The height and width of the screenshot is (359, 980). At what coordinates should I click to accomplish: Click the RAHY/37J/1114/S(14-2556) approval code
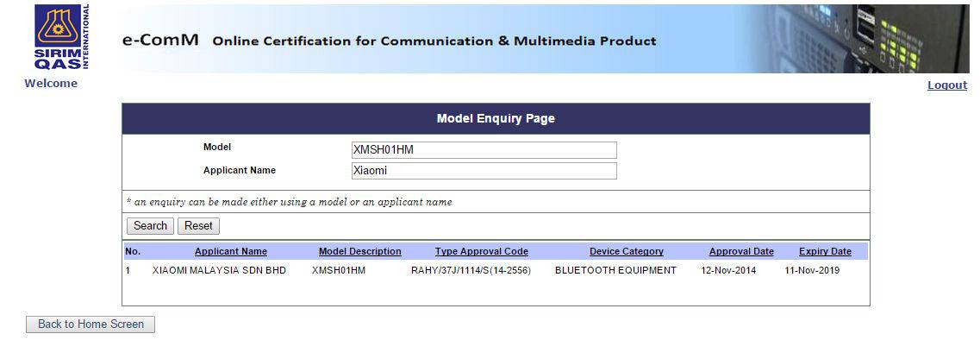[x=471, y=271]
